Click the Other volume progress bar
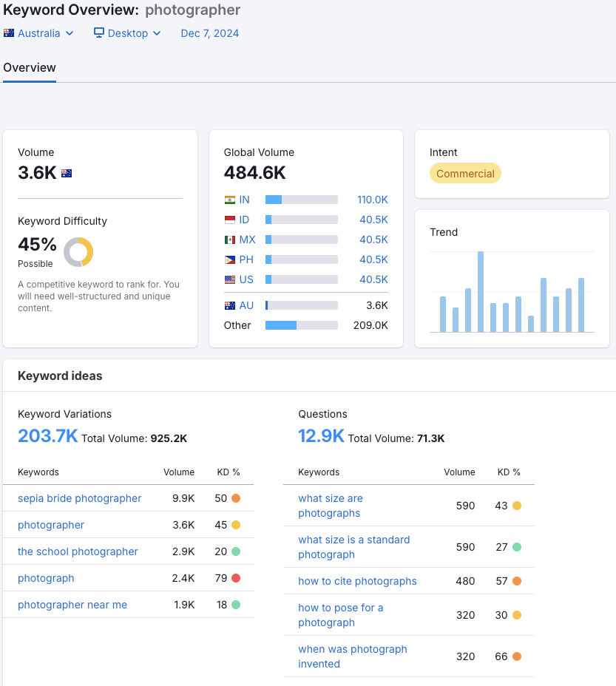Screen dimensions: 616x686 (x=302, y=325)
